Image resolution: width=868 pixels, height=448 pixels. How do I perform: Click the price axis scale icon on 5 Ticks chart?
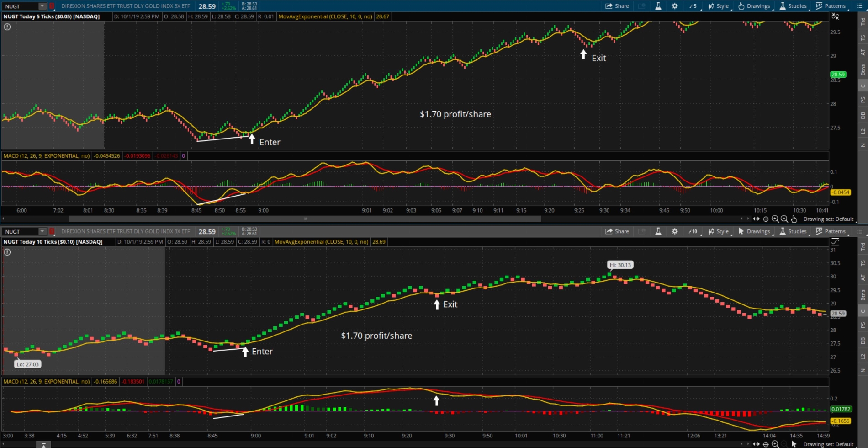coord(836,16)
